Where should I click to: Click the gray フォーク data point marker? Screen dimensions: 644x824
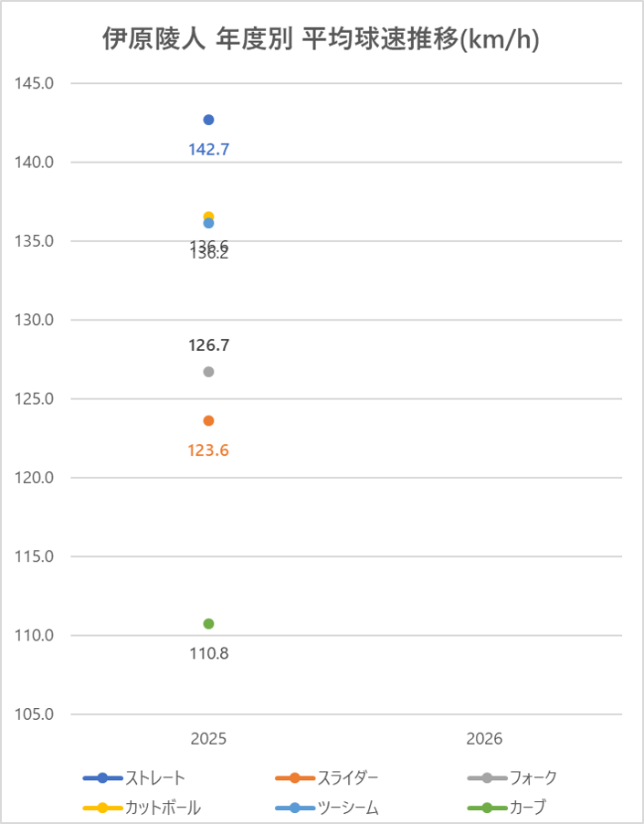(x=208, y=372)
